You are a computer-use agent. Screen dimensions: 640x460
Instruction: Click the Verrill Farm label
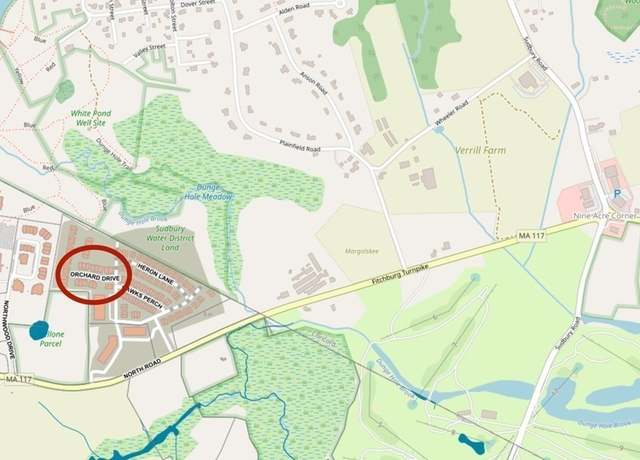point(480,150)
